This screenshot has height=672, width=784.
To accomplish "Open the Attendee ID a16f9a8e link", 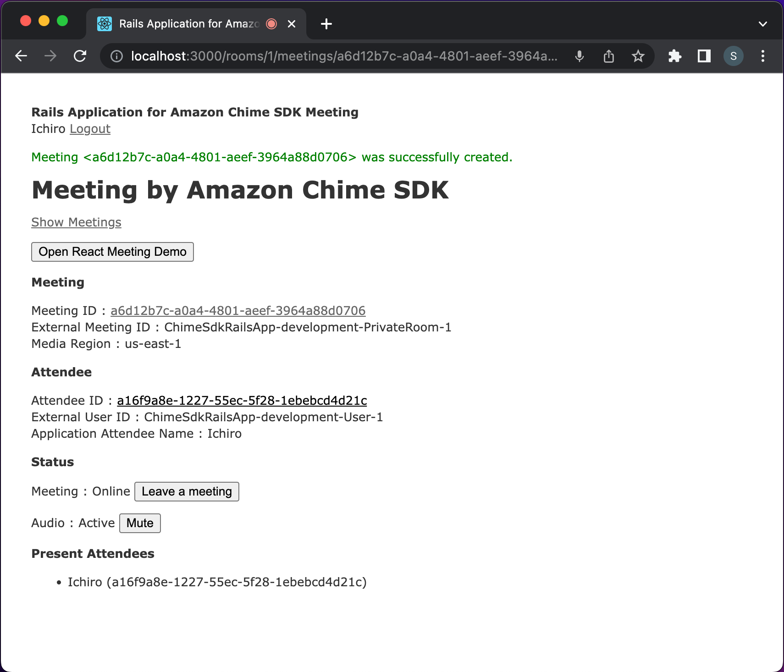I will pos(242,401).
